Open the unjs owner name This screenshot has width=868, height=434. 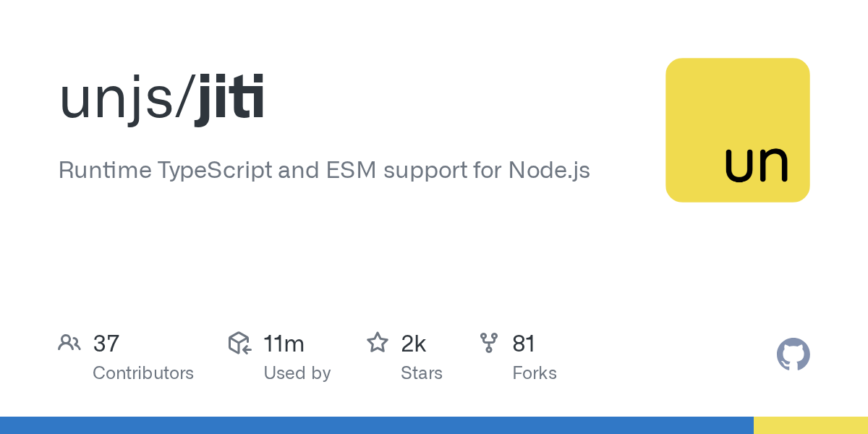pyautogui.click(x=116, y=100)
